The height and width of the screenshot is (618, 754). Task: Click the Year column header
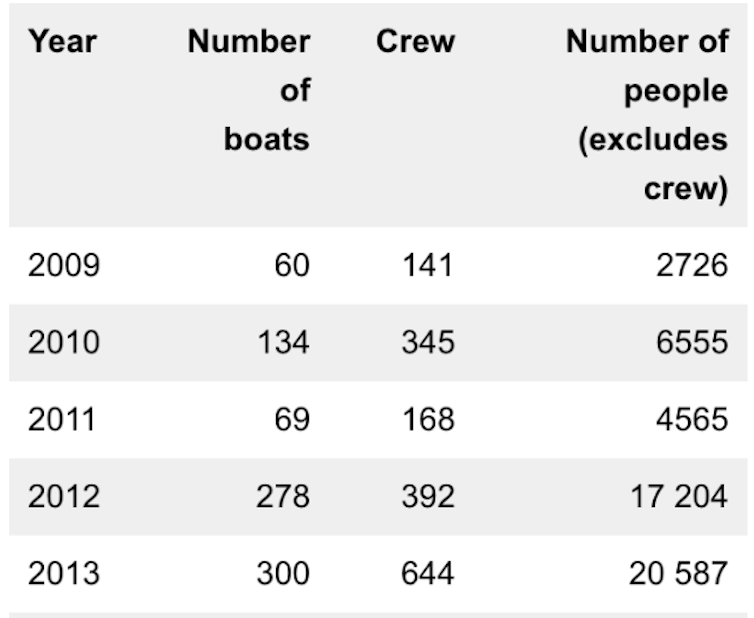pyautogui.click(x=63, y=42)
